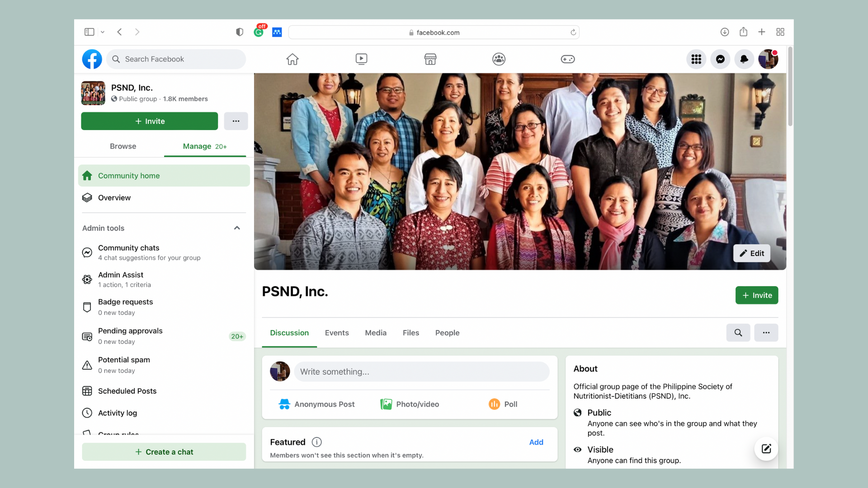Go to Marketplace via top navigation
This screenshot has width=868, height=488.
pyautogui.click(x=430, y=59)
